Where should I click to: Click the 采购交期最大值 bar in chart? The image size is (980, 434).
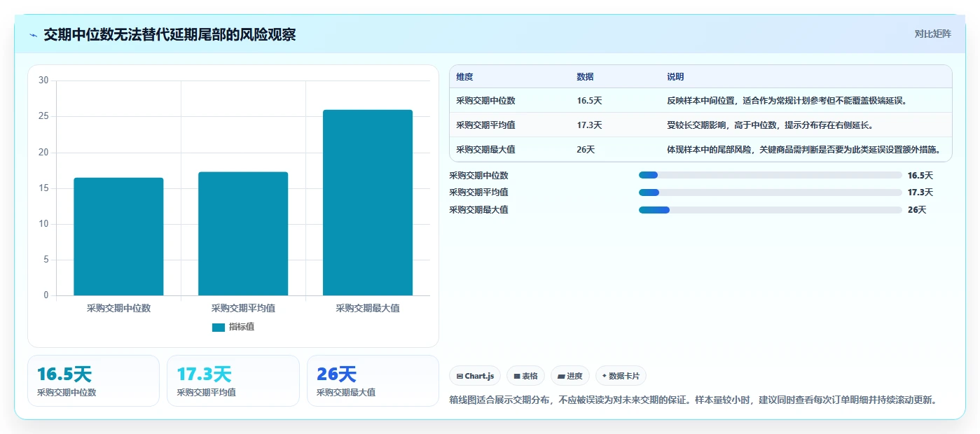pyautogui.click(x=368, y=203)
